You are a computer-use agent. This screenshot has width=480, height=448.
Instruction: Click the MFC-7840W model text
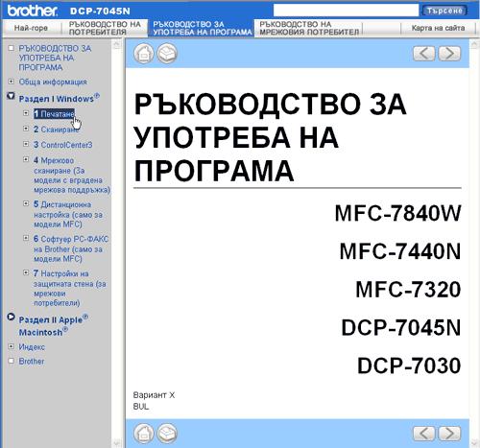tap(397, 214)
